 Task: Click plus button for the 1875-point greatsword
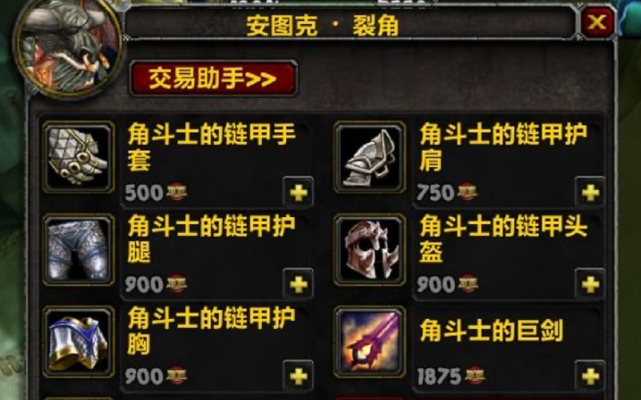[x=590, y=376]
